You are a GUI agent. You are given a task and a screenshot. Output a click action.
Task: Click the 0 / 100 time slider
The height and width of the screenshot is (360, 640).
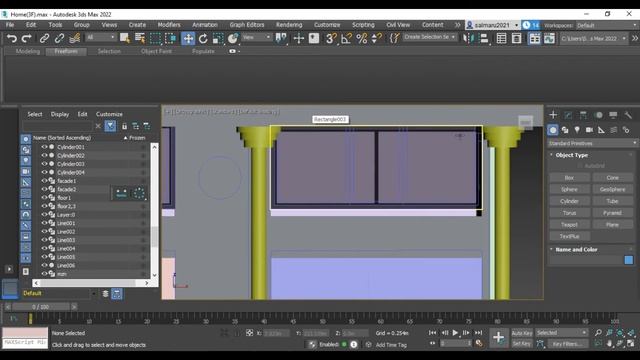40,307
